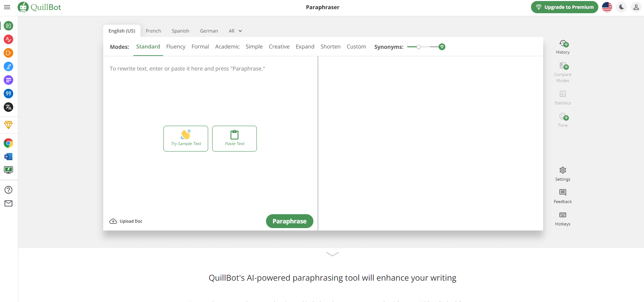
Task: Open the History panel
Action: click(x=563, y=47)
